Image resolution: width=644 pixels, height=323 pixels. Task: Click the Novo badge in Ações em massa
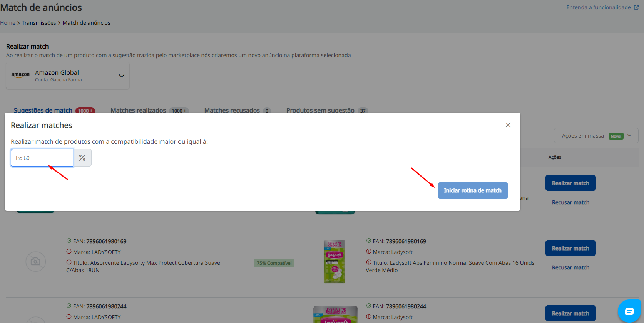[616, 136]
